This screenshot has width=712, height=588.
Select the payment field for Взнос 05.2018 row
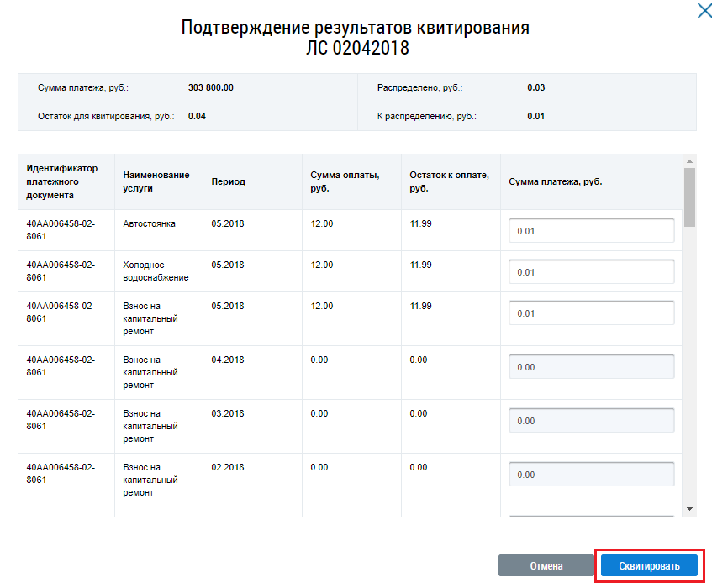coord(591,313)
